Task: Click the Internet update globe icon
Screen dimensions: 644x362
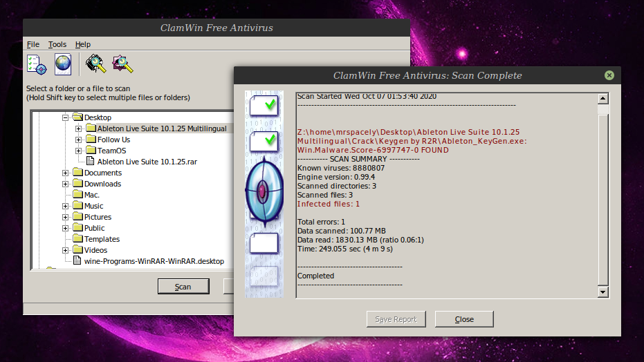Action: tap(63, 64)
